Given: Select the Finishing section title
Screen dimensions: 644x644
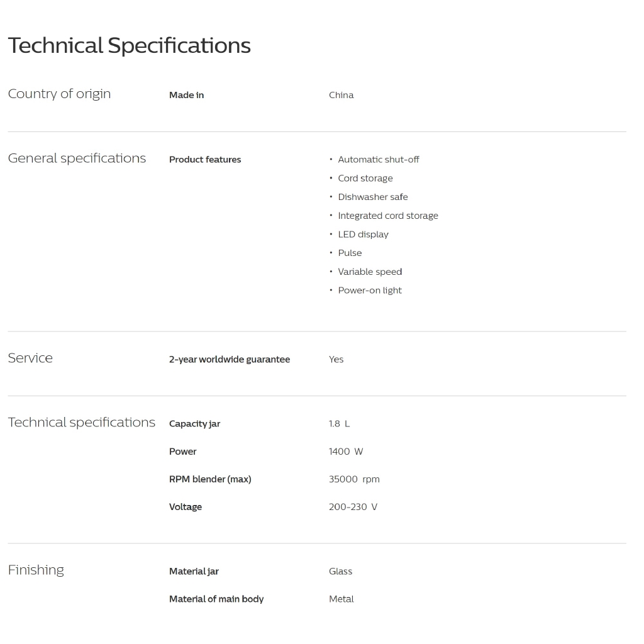Looking at the screenshot, I should [x=36, y=570].
